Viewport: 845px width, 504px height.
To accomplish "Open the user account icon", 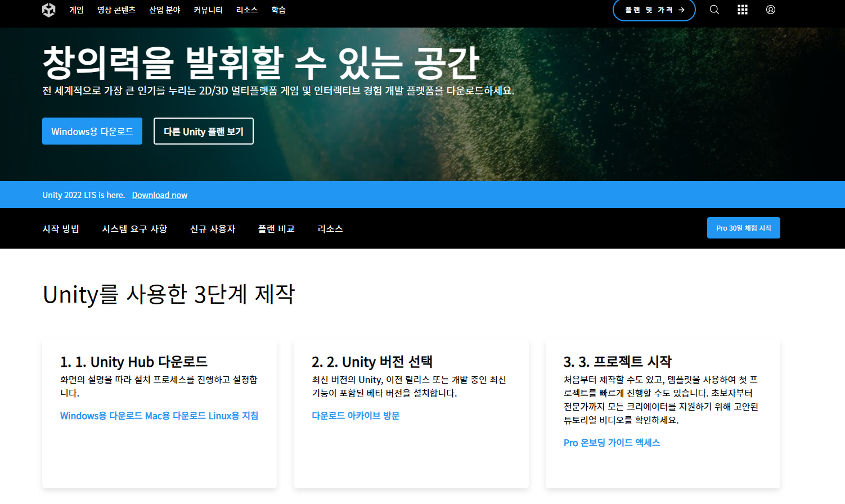I will click(771, 10).
